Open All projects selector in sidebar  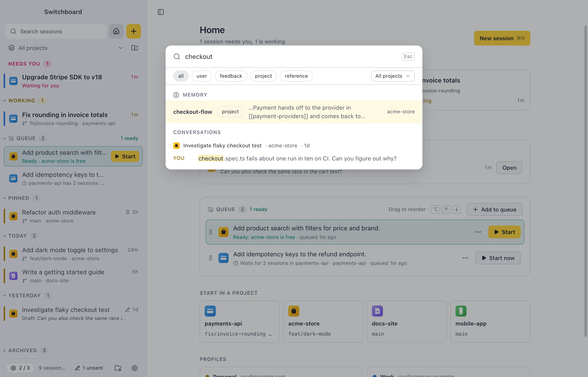point(65,48)
